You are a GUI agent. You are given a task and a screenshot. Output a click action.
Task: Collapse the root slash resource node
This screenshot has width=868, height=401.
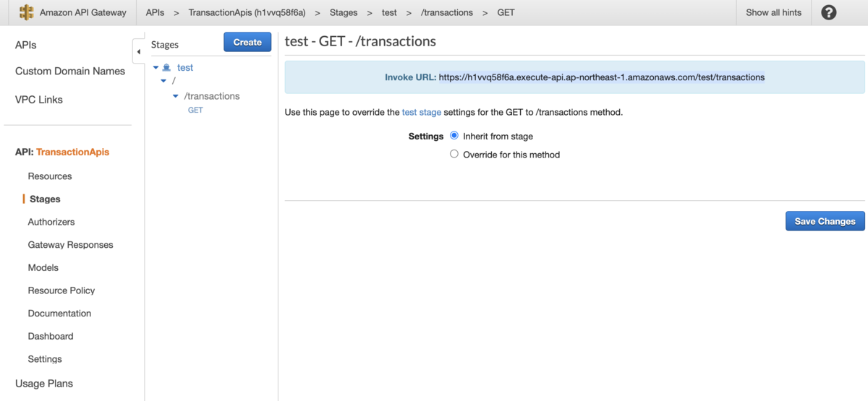click(163, 82)
